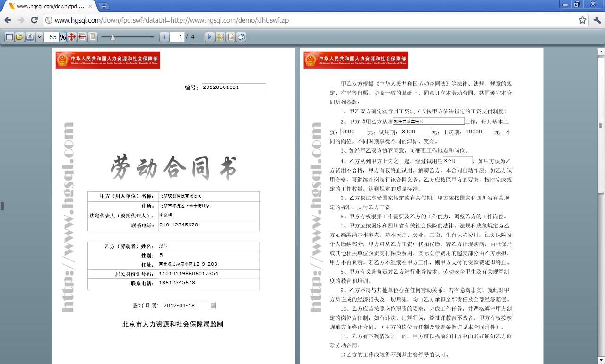Click the text 北京市人力资源和社会保障局监制
Viewport: 605px width, 364px height.
click(173, 324)
